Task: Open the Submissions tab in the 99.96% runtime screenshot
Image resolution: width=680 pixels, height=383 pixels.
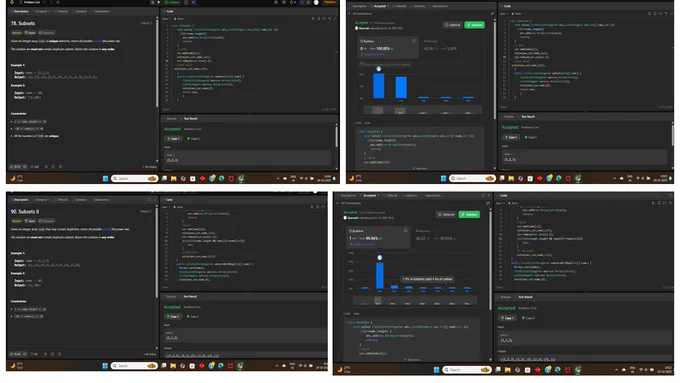Action: (431, 196)
